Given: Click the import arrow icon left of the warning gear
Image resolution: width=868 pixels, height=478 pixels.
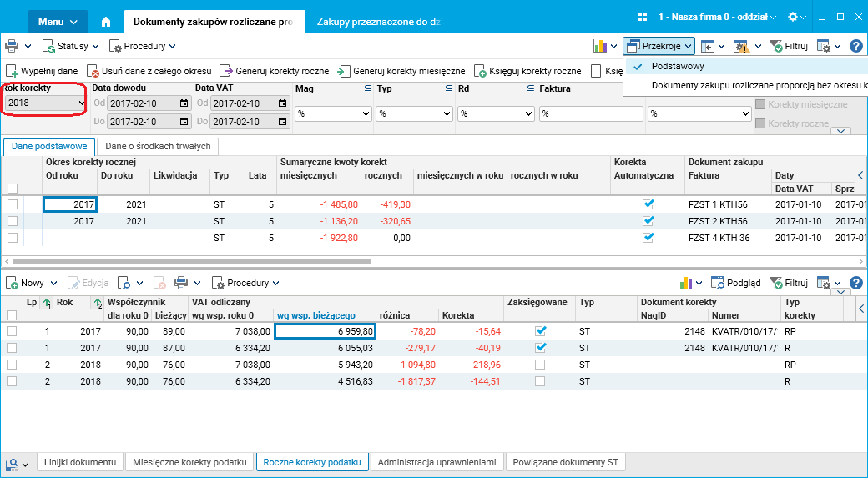Looking at the screenshot, I should [708, 46].
